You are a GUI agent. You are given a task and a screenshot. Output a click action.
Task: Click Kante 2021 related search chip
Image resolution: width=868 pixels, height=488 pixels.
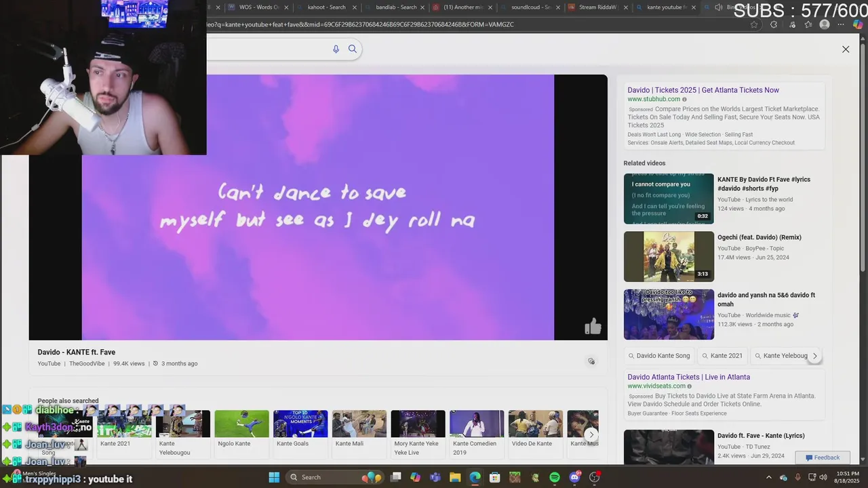click(x=722, y=356)
